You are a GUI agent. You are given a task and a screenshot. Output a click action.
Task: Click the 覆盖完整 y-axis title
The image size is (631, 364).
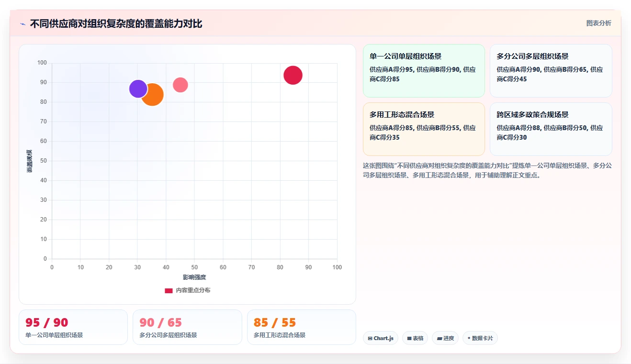[30, 161]
